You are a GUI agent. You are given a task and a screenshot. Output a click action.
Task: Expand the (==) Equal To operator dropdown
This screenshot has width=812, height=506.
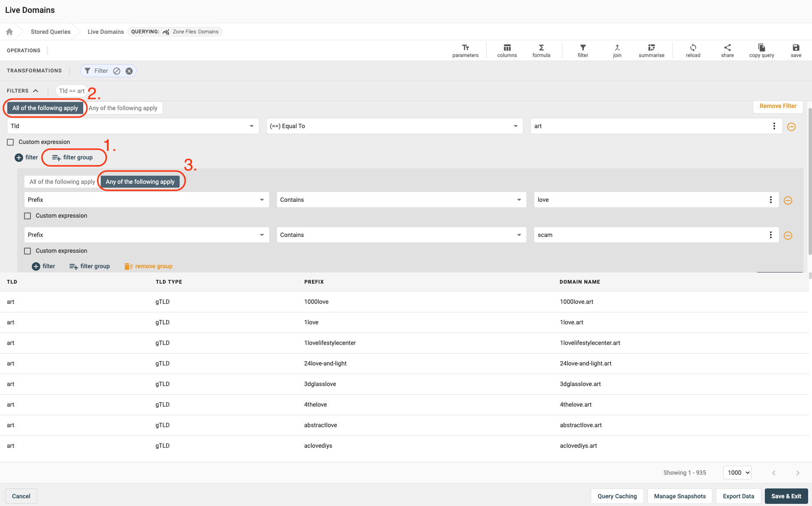[394, 126]
